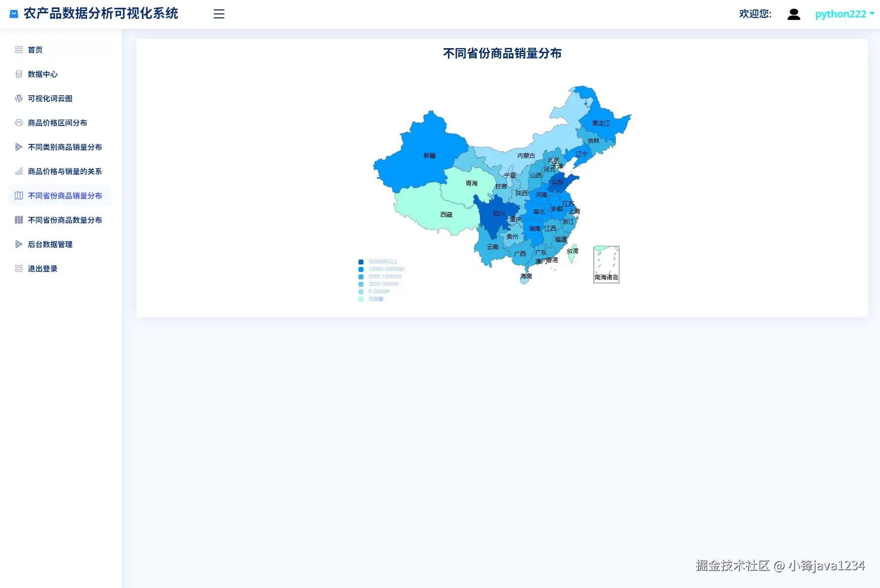The width and height of the screenshot is (880, 588).
Task: Toggle the 无销量 legend entry
Action: pos(371,299)
